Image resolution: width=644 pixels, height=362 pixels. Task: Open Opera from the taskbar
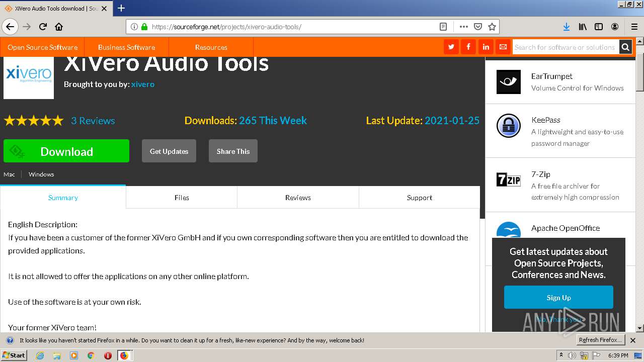point(108,355)
